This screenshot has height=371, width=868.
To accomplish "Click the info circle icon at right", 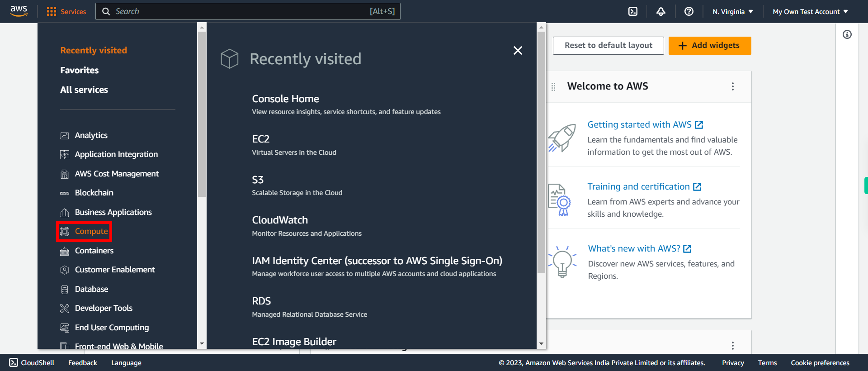I will coord(847,34).
